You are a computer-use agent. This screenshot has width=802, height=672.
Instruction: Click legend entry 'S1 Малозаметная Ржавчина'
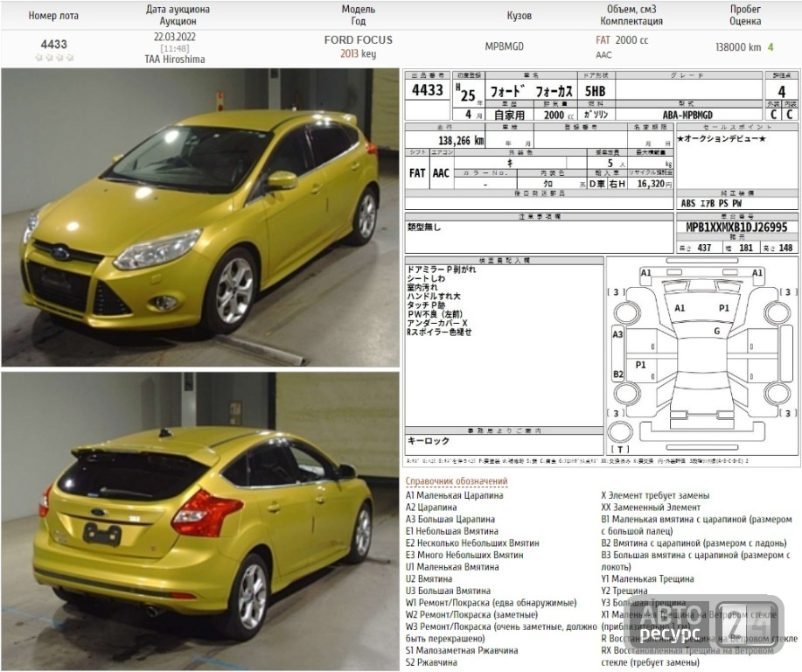point(462,650)
